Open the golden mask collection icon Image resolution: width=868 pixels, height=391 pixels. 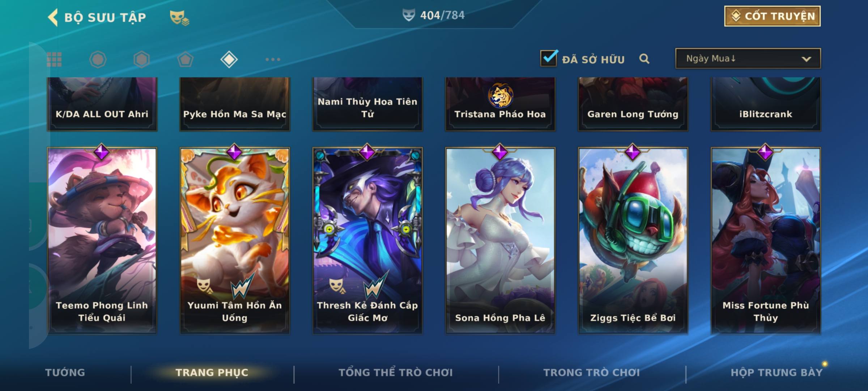pos(179,18)
